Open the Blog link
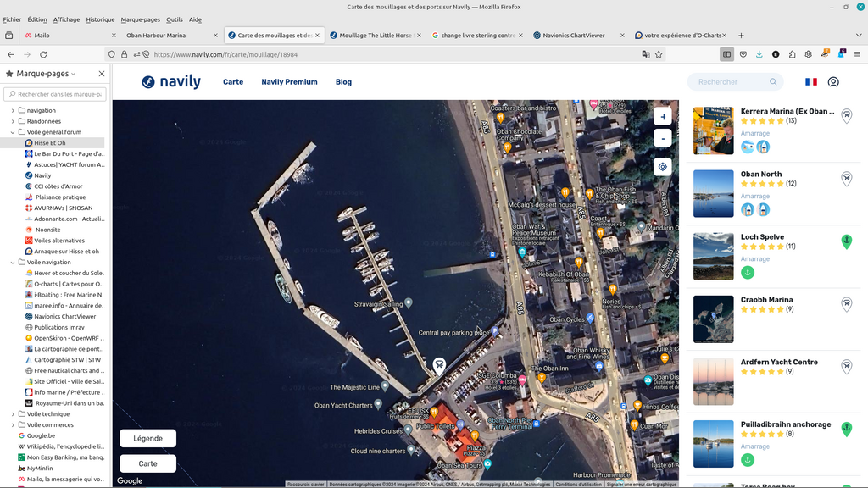The height and width of the screenshot is (488, 868). point(343,82)
